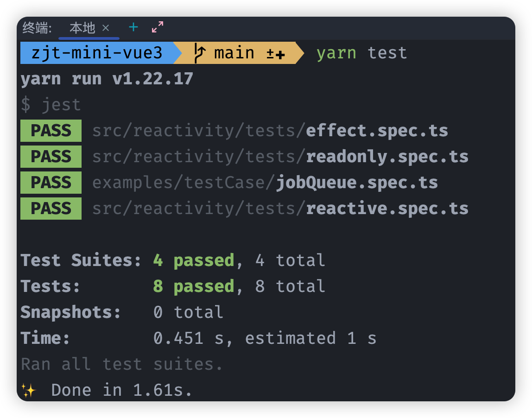Click the sparkles emoji before Done
The width and height of the screenshot is (532, 418).
[28, 390]
